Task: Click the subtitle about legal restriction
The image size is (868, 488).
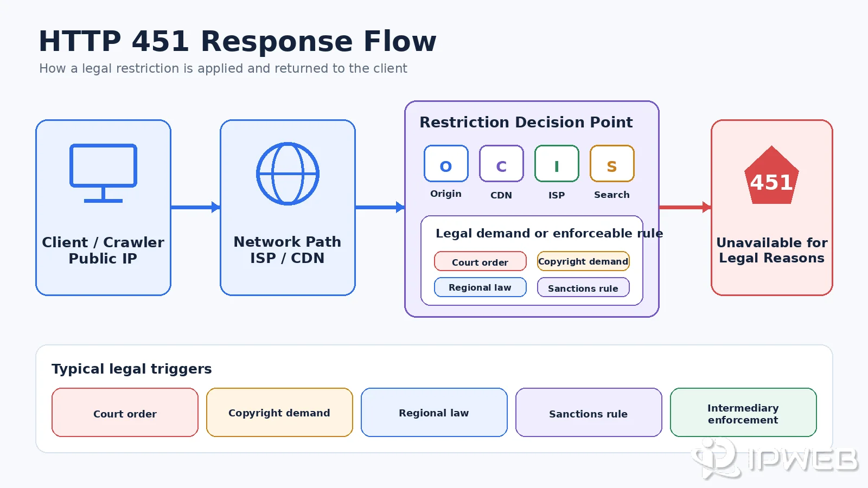Action: (x=223, y=68)
